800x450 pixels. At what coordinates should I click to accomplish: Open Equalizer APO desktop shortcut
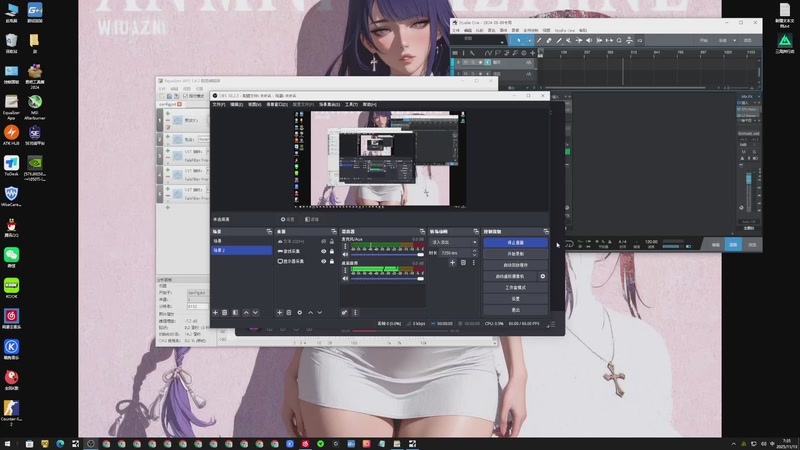(11, 107)
